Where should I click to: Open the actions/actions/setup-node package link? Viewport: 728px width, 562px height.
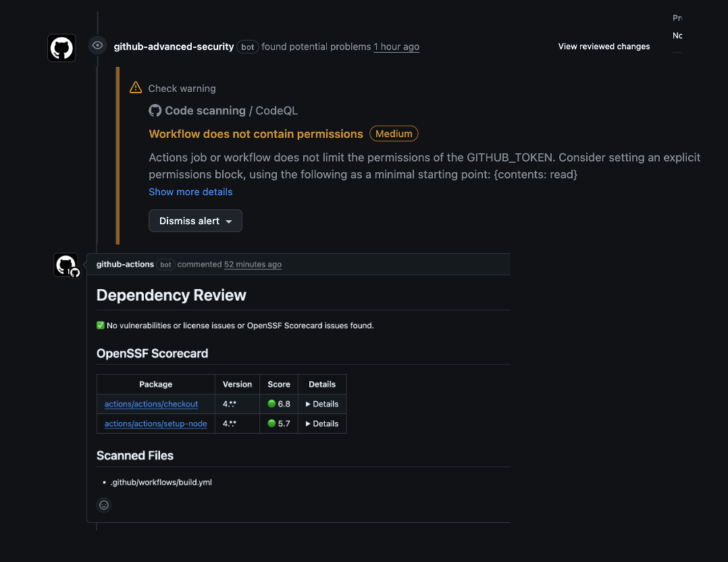[155, 424]
